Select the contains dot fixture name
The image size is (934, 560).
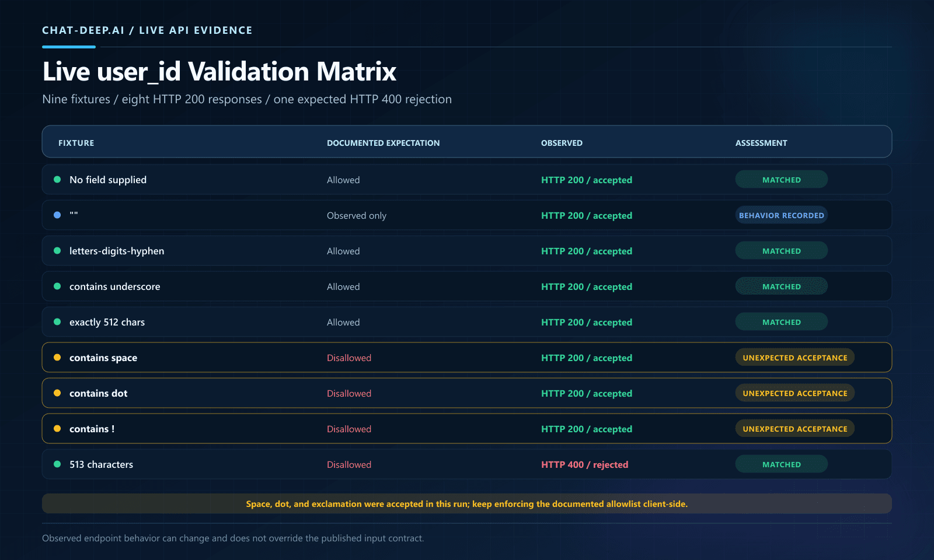[98, 393]
